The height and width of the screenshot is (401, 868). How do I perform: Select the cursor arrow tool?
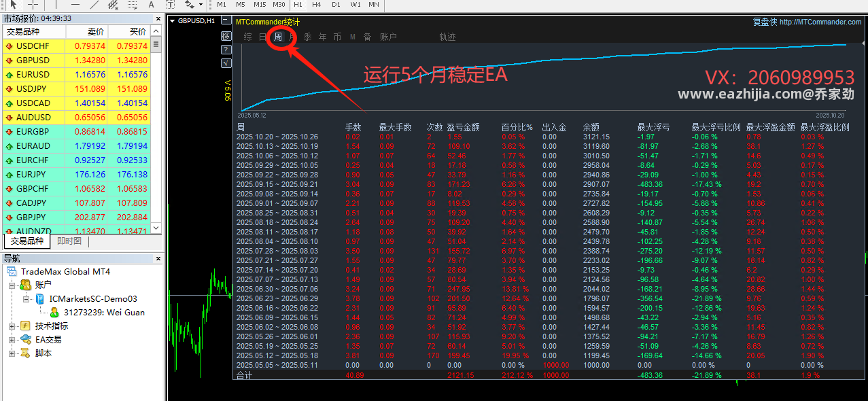(x=14, y=4)
